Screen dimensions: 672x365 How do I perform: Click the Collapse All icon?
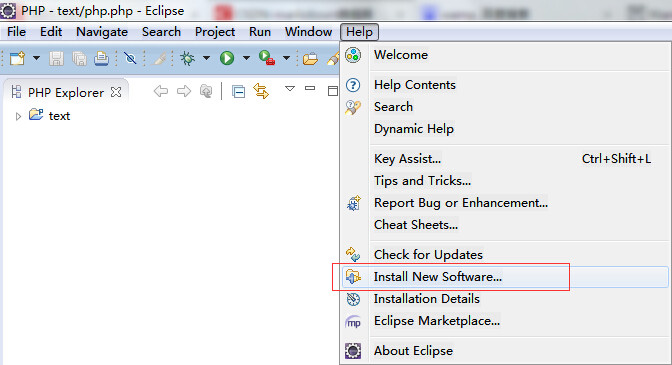(x=238, y=92)
